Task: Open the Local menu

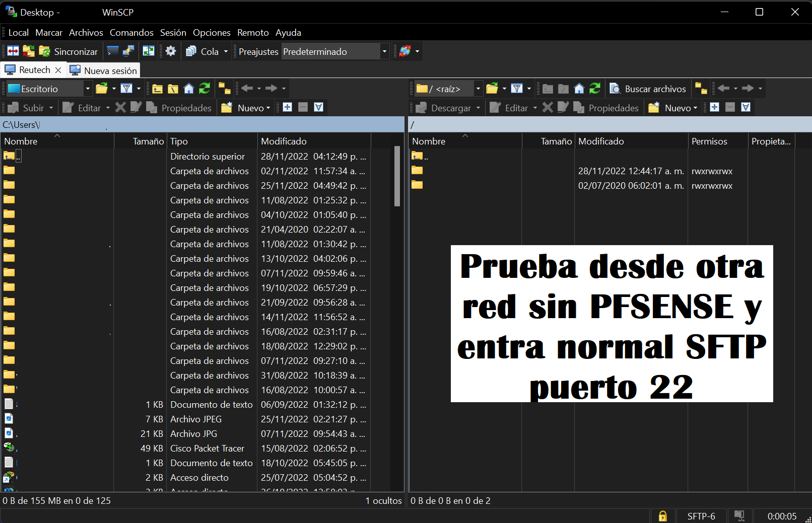Action: tap(19, 33)
